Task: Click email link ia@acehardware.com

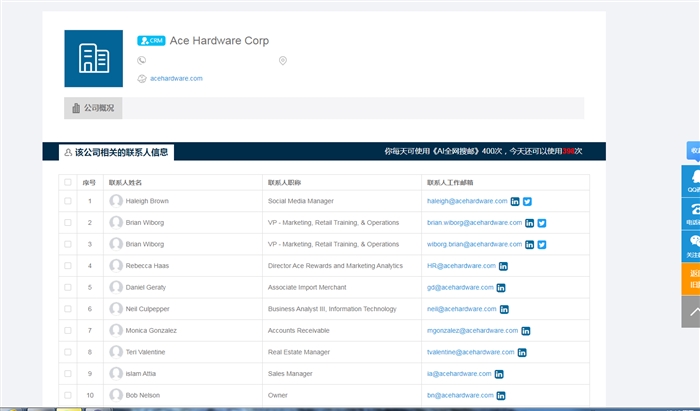Action: pos(459,374)
